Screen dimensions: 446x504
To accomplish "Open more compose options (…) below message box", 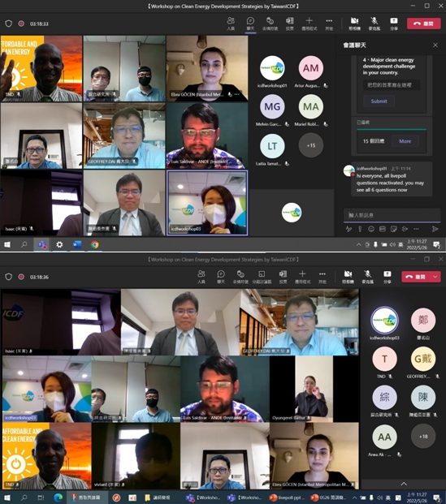I will pyautogui.click(x=416, y=229).
